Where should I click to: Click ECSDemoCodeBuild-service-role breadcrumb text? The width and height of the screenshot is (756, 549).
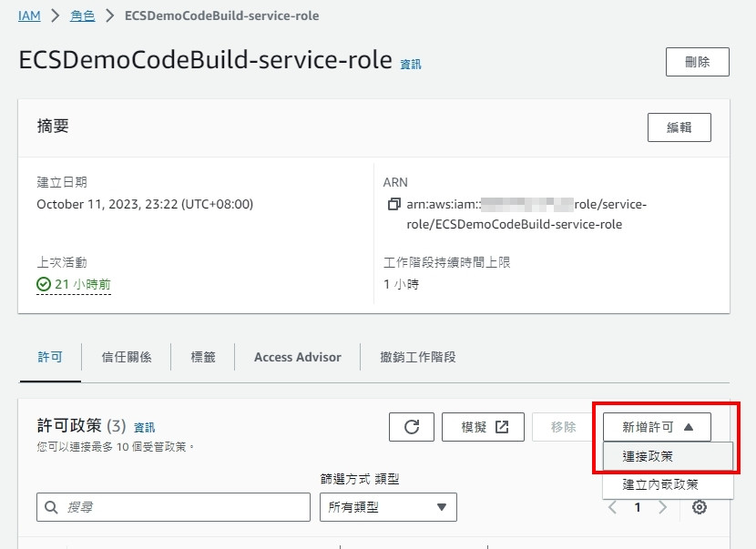tap(221, 15)
